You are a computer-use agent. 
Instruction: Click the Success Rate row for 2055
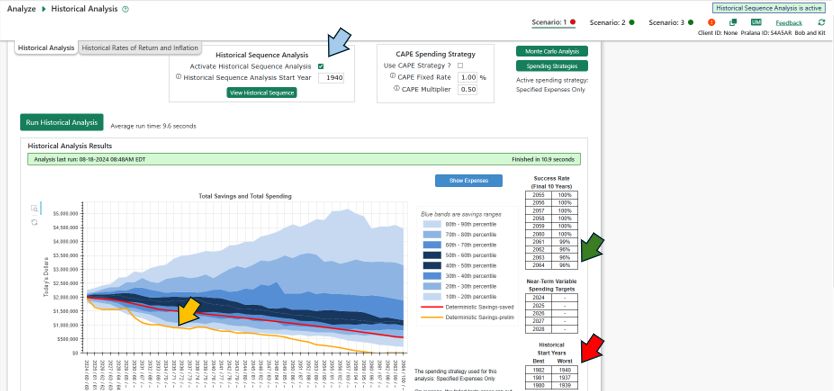pos(551,195)
